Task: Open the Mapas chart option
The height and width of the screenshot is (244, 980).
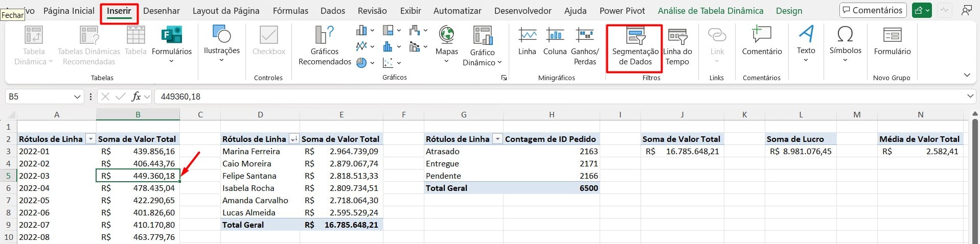Action: (x=446, y=37)
